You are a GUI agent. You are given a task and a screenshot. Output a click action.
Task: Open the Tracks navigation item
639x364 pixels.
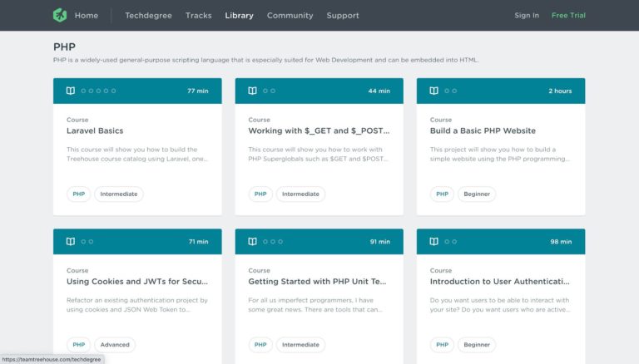click(x=199, y=16)
